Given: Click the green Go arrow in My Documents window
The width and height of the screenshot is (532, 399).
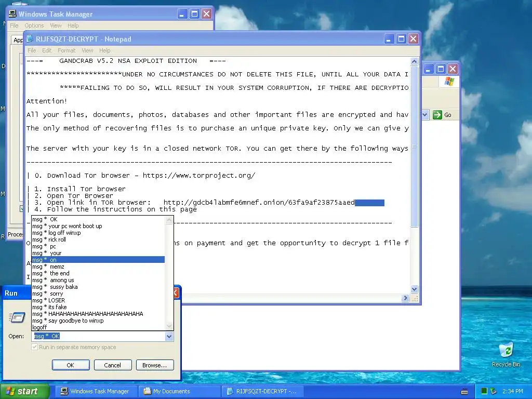Looking at the screenshot, I should tap(437, 115).
